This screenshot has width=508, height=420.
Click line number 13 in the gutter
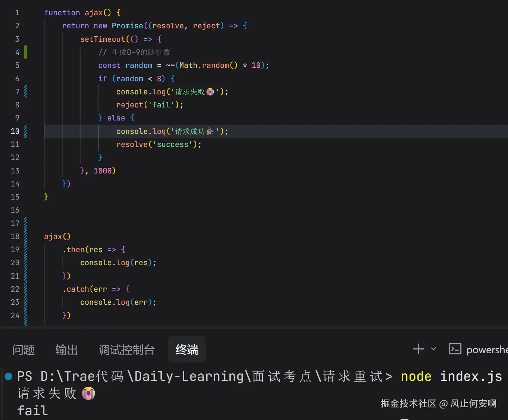[15, 171]
